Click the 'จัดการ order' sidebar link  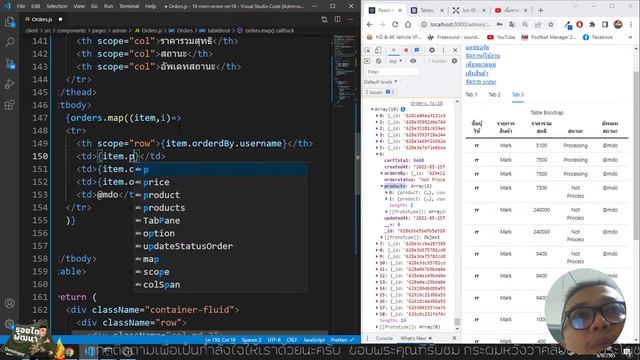point(481,82)
